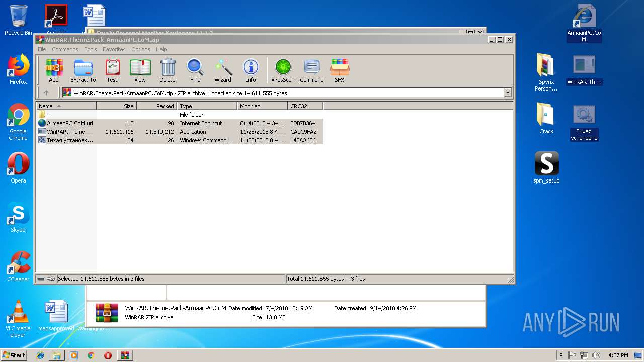Open the Google Chrome desktop shortcut
The height and width of the screenshot is (362, 644).
[x=18, y=122]
